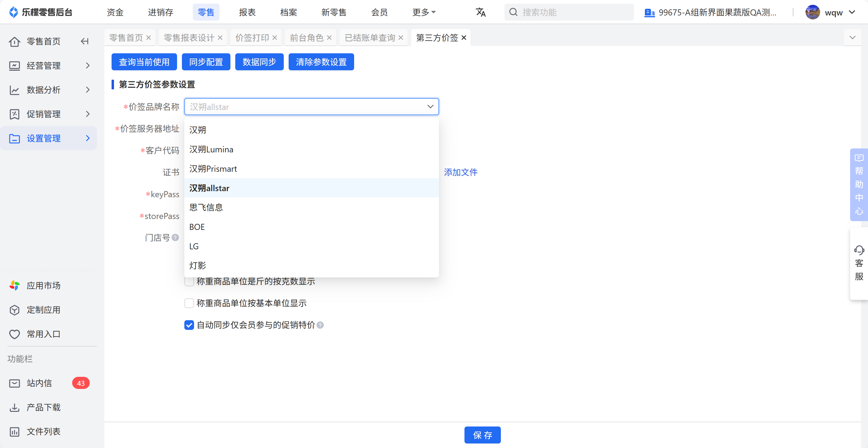The image size is (868, 448).
Task: Click 添加文件 link
Action: (x=460, y=172)
